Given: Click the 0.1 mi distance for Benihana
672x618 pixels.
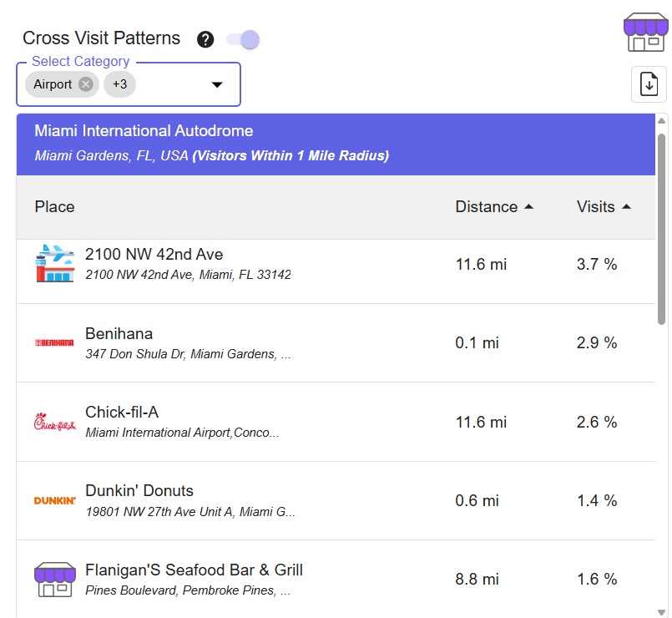Looking at the screenshot, I should tap(477, 343).
